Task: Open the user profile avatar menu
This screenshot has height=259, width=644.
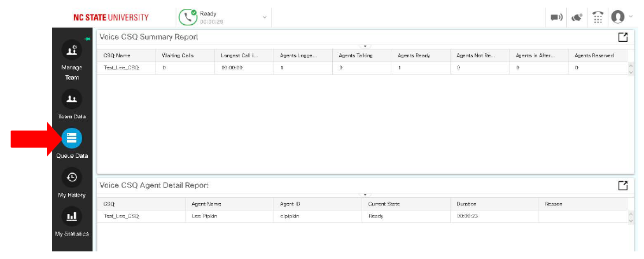Action: pos(618,17)
